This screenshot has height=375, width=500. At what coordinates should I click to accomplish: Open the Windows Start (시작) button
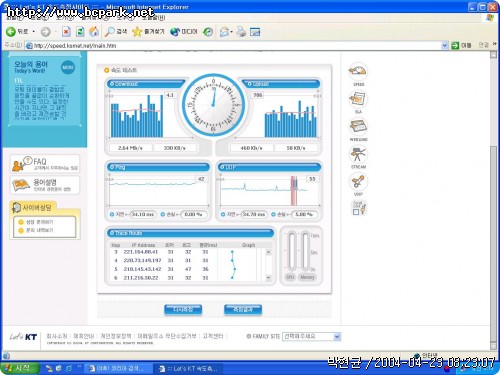pos(20,368)
